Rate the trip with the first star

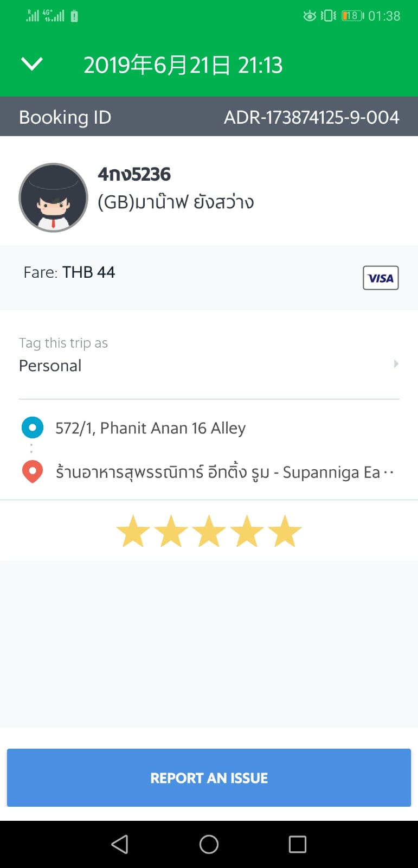[133, 531]
